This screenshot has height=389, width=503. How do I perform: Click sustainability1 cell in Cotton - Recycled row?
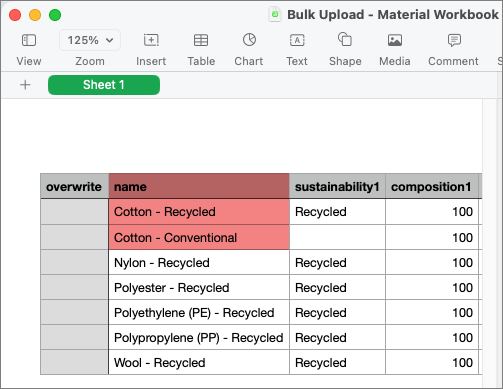[x=337, y=212]
